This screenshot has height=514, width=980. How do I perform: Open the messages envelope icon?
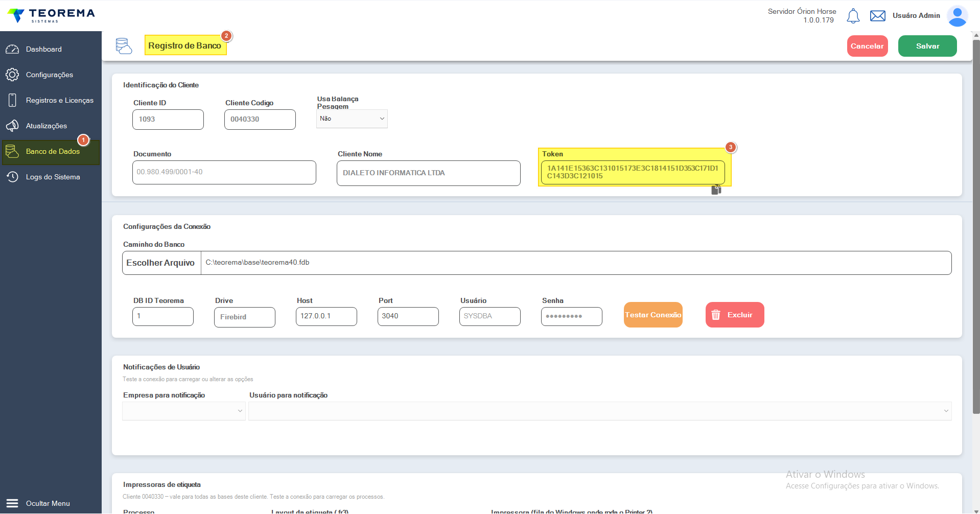[x=877, y=16]
